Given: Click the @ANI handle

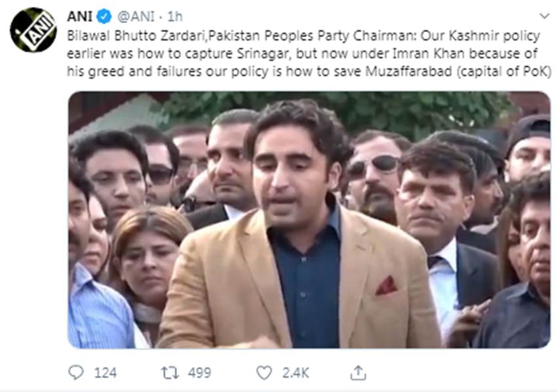Looking at the screenshot, I should point(136,16).
